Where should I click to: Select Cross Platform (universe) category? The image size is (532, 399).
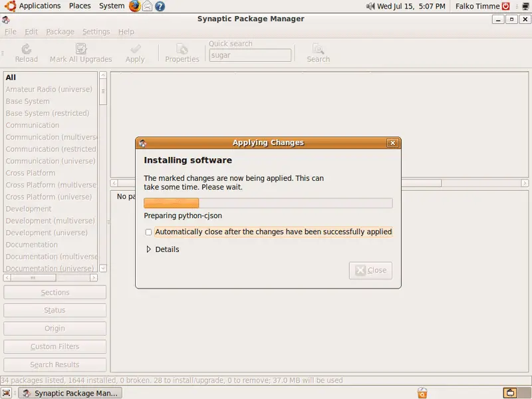tap(51, 197)
